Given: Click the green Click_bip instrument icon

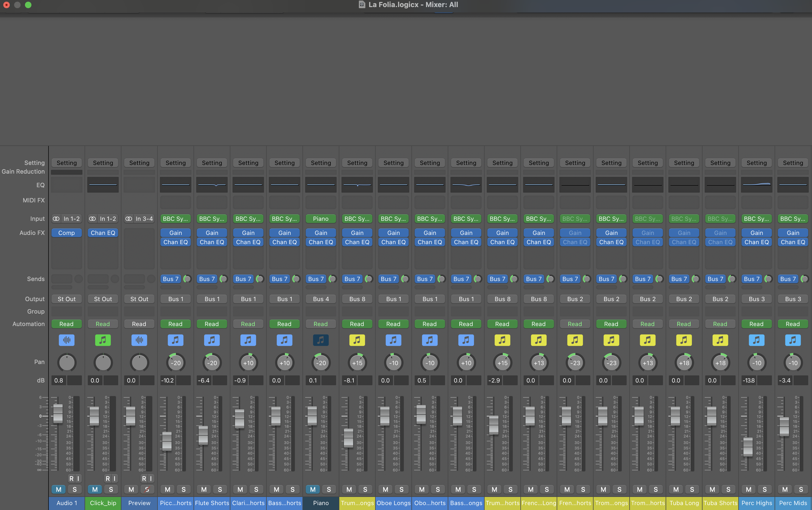Looking at the screenshot, I should [x=103, y=340].
